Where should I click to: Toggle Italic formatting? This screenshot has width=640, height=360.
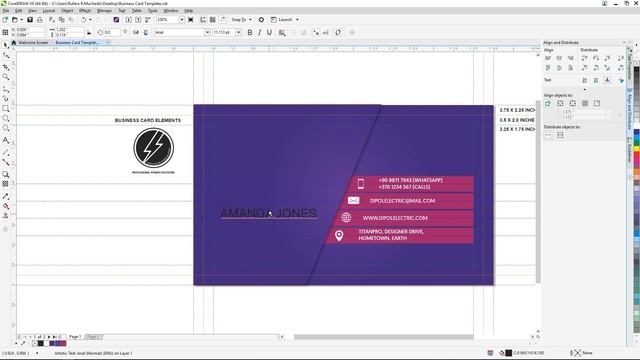[x=260, y=32]
